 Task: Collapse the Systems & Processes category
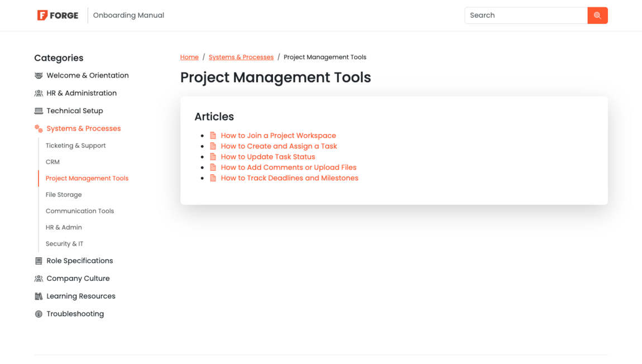83,128
